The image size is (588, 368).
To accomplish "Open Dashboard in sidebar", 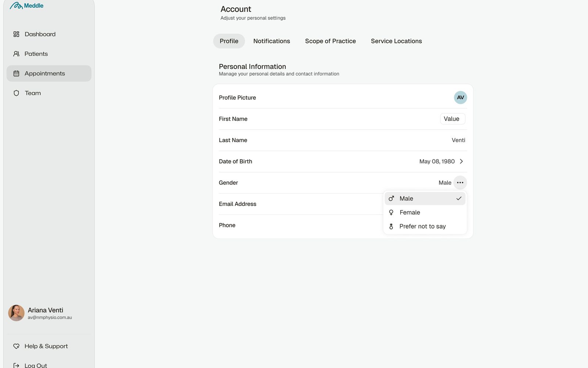I will (49, 34).
